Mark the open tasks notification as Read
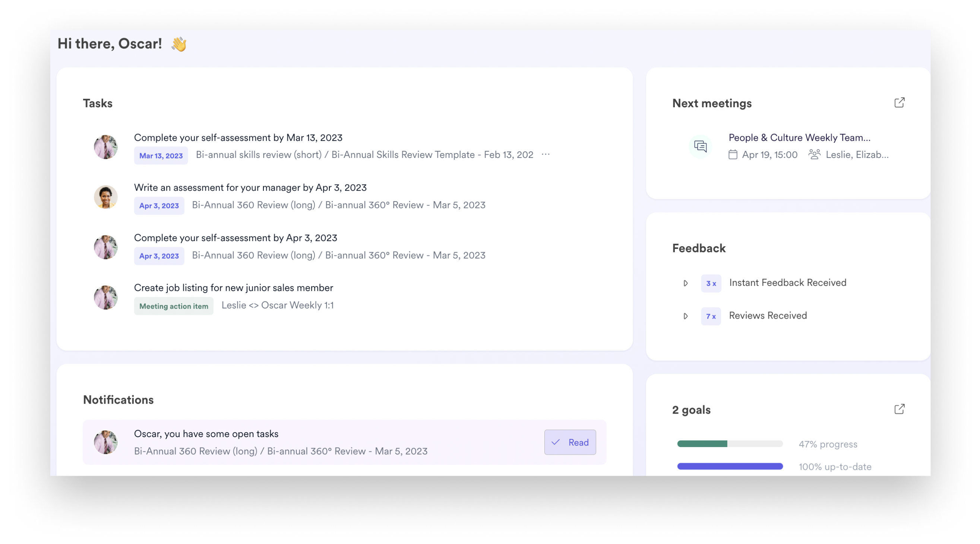The height and width of the screenshot is (544, 980). click(570, 442)
